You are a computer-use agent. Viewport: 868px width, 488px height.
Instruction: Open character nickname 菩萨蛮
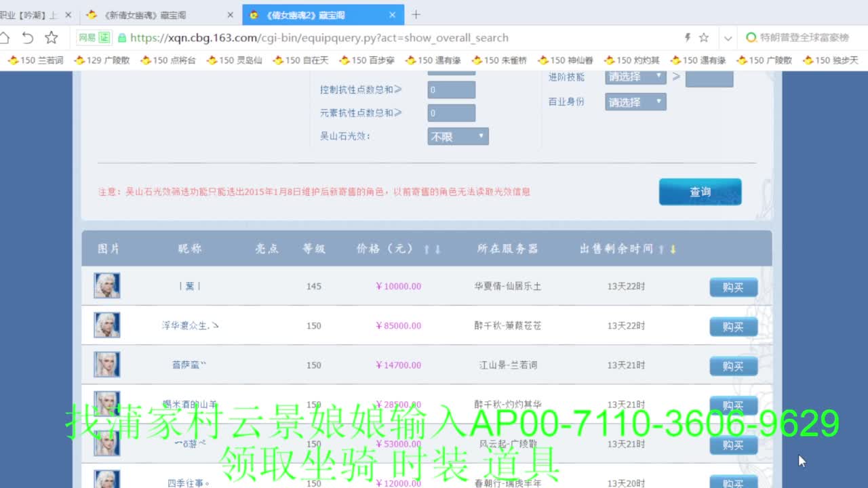tap(189, 365)
